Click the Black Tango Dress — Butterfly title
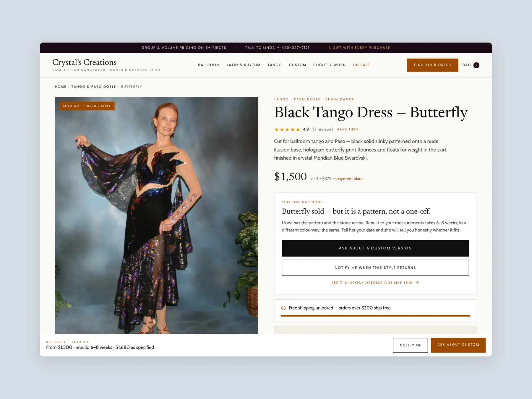 pyautogui.click(x=371, y=113)
